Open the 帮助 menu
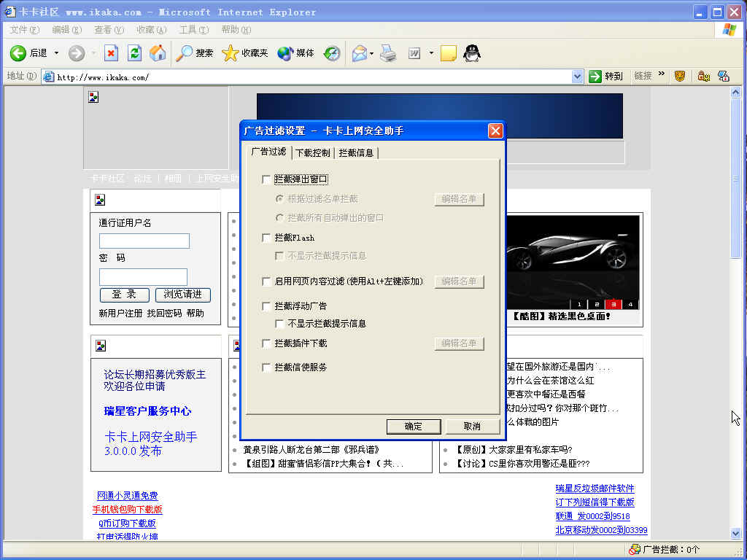The width and height of the screenshot is (747, 560). (x=236, y=29)
